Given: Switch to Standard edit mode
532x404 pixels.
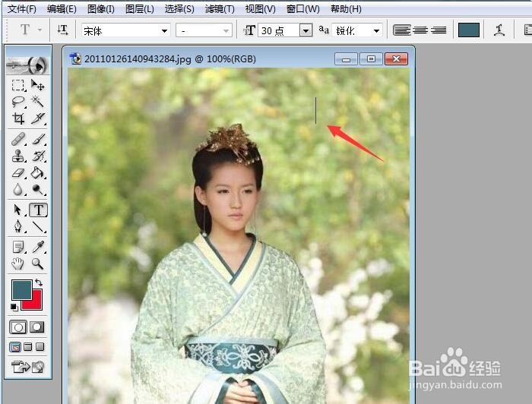Looking at the screenshot, I should (18, 327).
